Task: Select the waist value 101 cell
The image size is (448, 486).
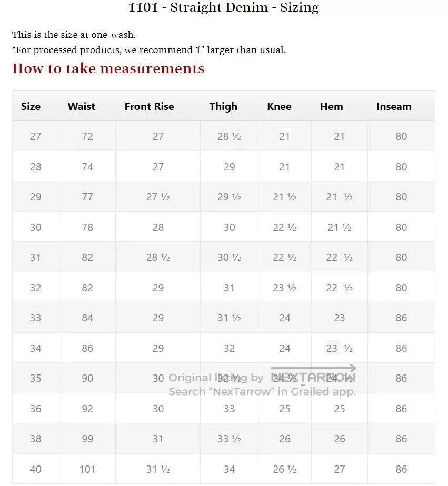Action: tap(87, 469)
